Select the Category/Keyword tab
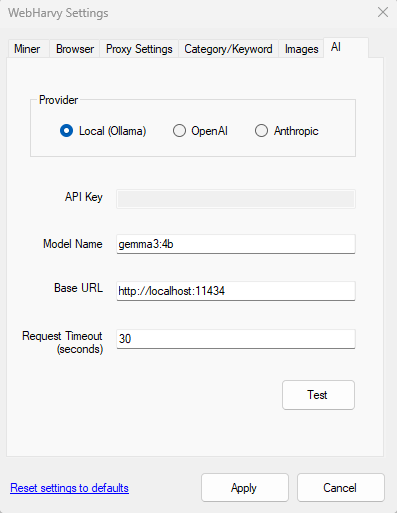Image resolution: width=397 pixels, height=513 pixels. (x=228, y=49)
